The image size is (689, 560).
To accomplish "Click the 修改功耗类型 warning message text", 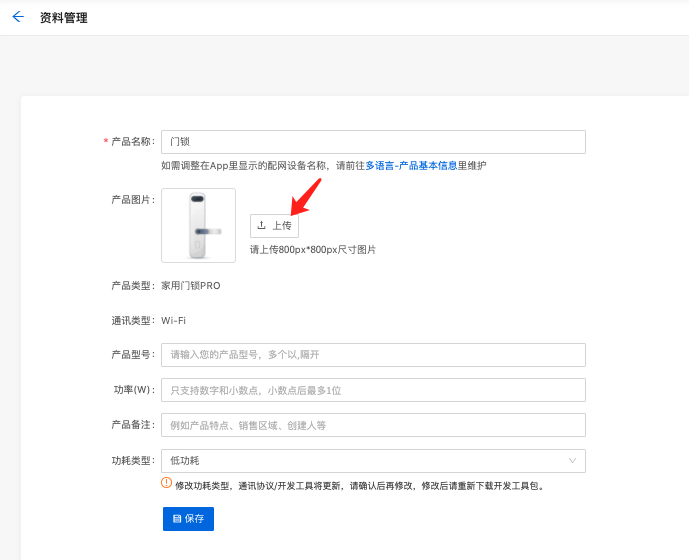I will [359, 486].
